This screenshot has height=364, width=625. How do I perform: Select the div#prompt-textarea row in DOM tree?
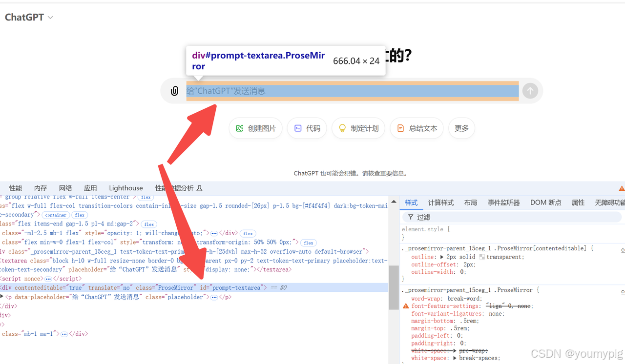[x=194, y=288]
